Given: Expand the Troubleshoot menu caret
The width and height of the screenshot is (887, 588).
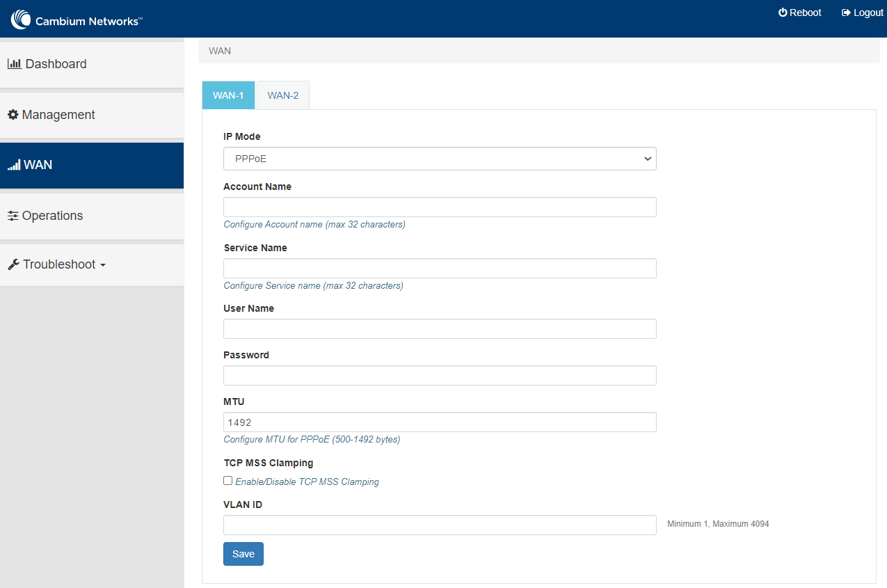Looking at the screenshot, I should coord(103,265).
